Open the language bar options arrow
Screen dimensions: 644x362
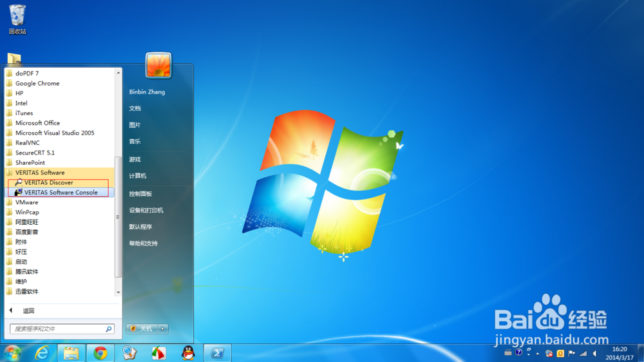click(529, 354)
